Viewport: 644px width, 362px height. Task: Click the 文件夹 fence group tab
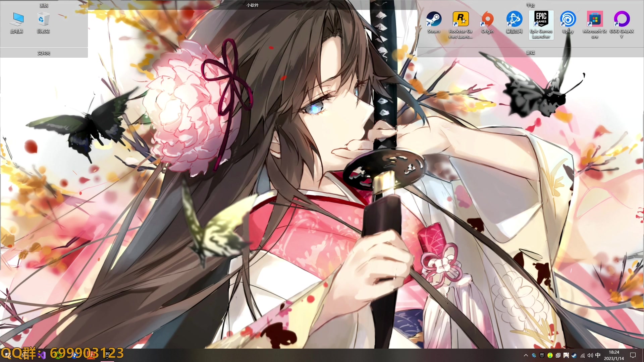pyautogui.click(x=44, y=53)
